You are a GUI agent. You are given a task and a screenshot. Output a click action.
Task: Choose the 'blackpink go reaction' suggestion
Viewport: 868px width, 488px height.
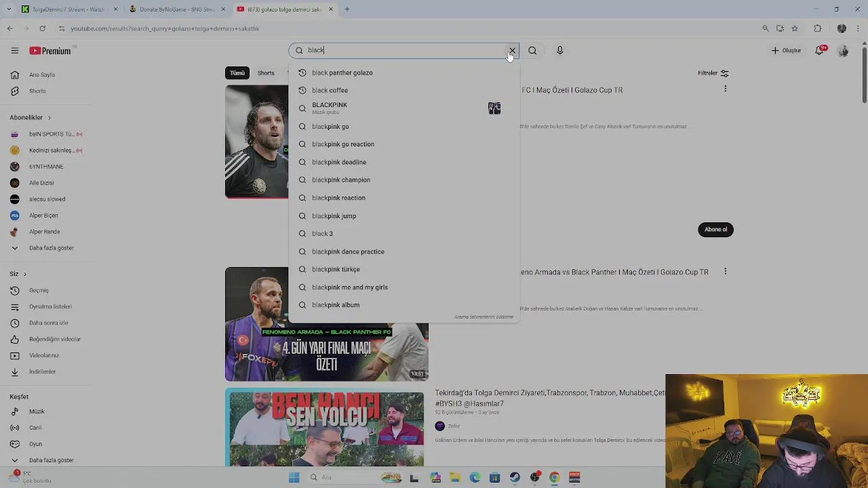coord(403,144)
